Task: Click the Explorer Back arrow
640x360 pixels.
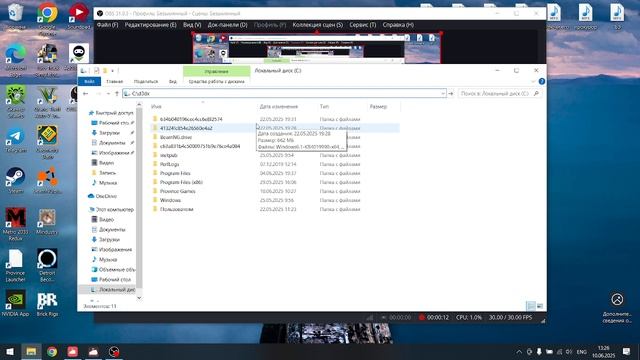Action: click(86, 93)
